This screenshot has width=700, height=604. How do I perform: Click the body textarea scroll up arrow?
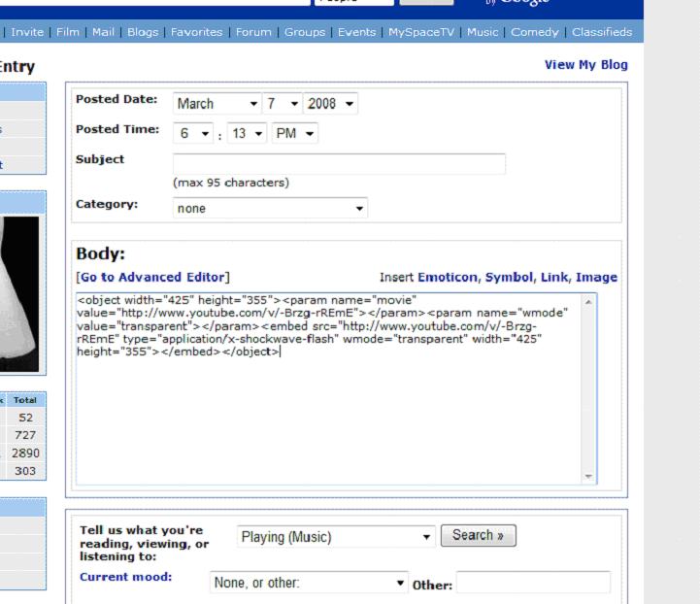coord(588,302)
